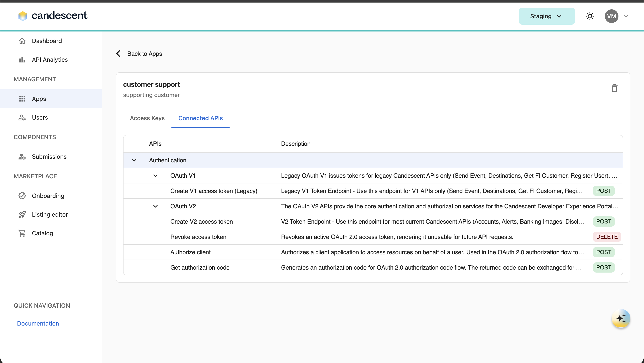Click the Users people-gear icon
Screen dimensions: 644x363
(x=22, y=117)
